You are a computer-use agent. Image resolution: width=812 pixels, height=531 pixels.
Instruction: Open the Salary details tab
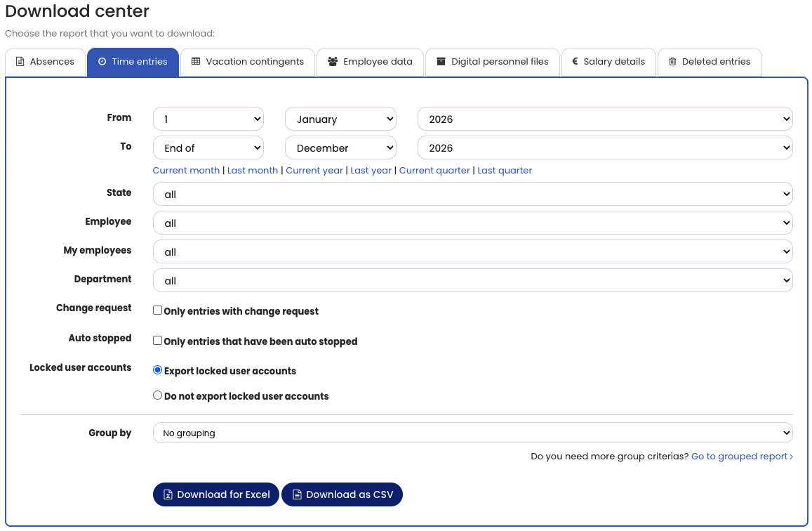tap(608, 62)
